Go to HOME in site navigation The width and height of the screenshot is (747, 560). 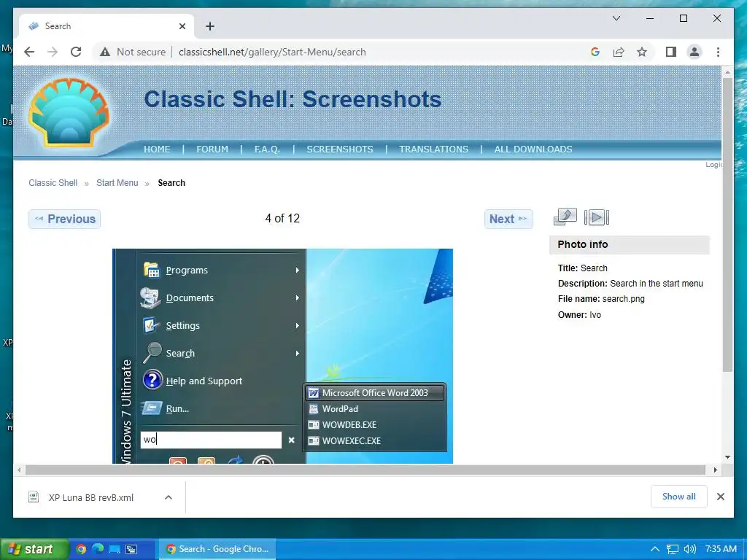tap(157, 149)
